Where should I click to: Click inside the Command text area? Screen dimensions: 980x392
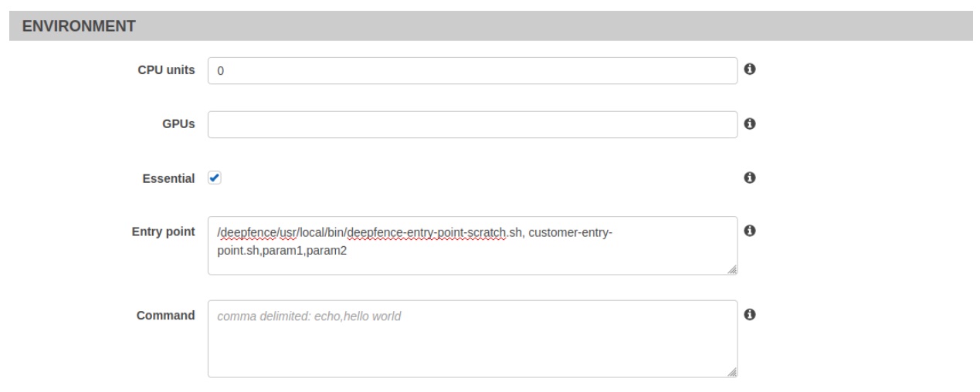473,339
